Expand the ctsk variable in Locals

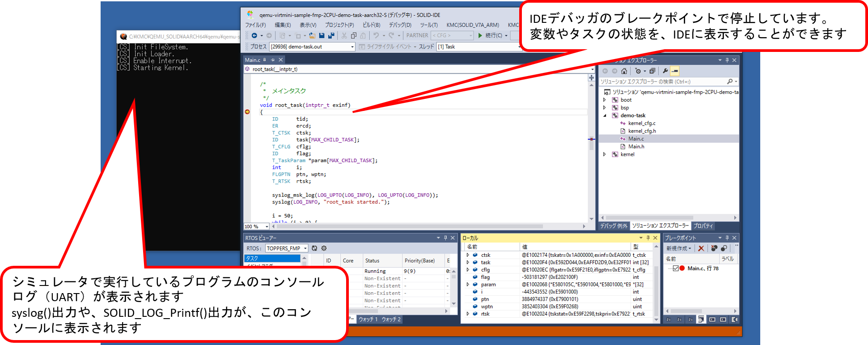468,255
